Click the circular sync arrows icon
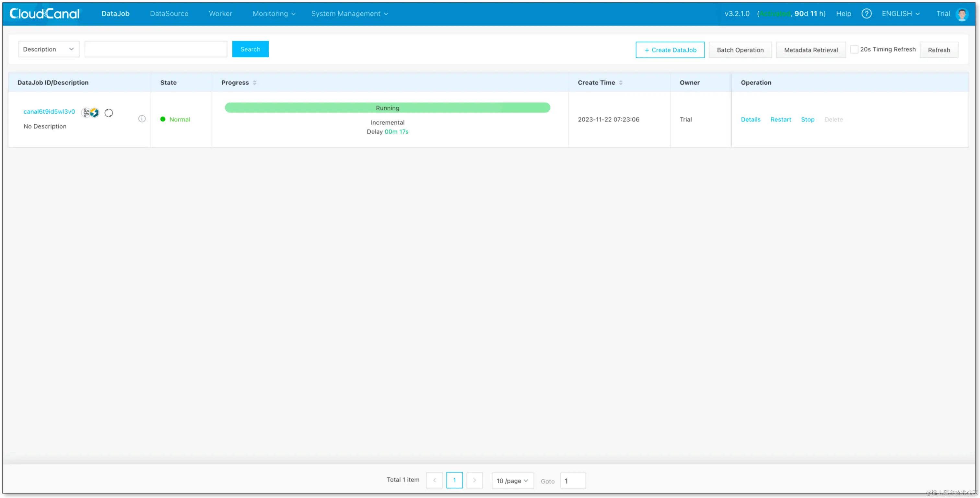Screen dimensions: 980x498 coord(109,113)
